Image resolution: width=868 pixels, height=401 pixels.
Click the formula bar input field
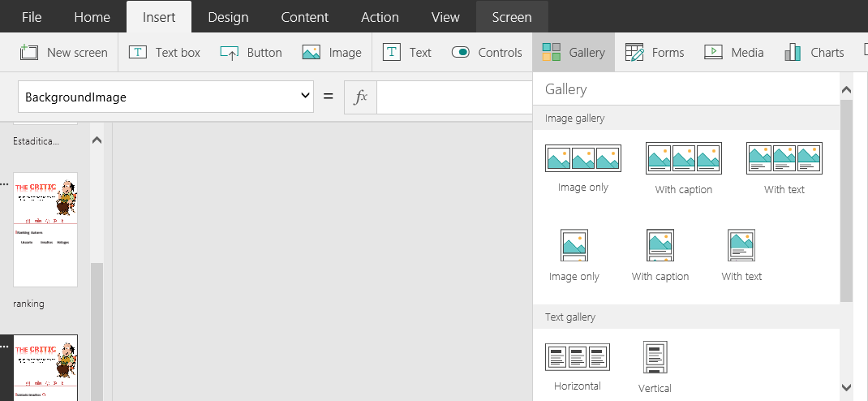click(454, 97)
